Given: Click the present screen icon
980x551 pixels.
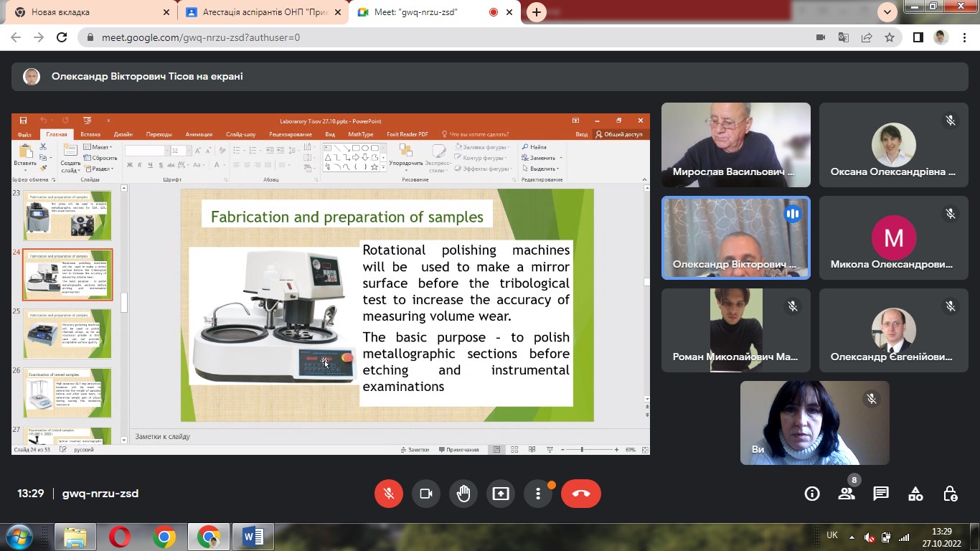Looking at the screenshot, I should [x=501, y=494].
